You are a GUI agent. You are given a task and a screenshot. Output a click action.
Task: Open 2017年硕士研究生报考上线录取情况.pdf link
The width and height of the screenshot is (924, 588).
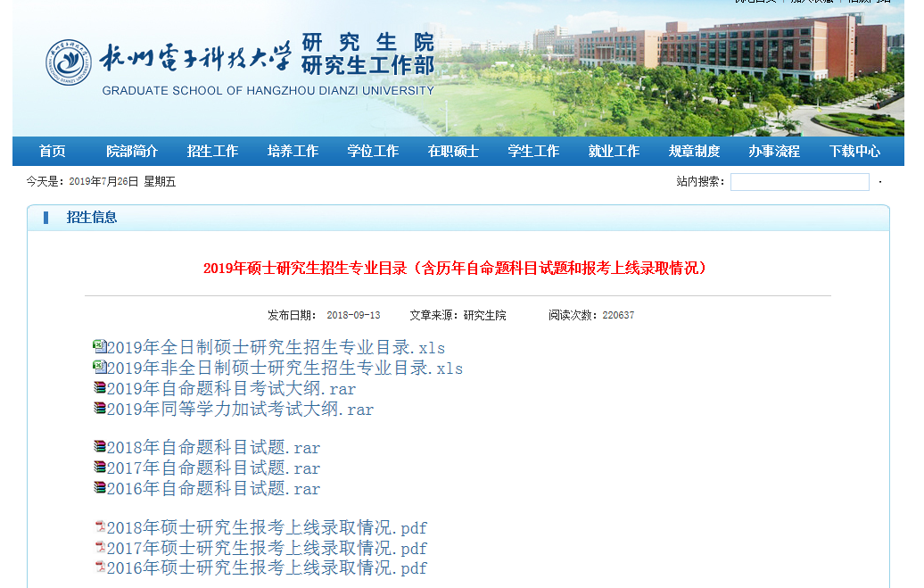click(x=267, y=548)
